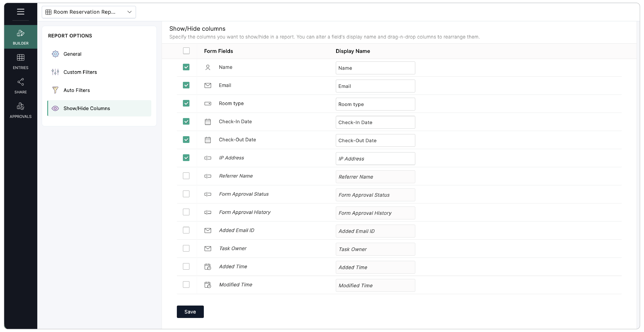Toggle the select-all header checkbox

(x=186, y=51)
